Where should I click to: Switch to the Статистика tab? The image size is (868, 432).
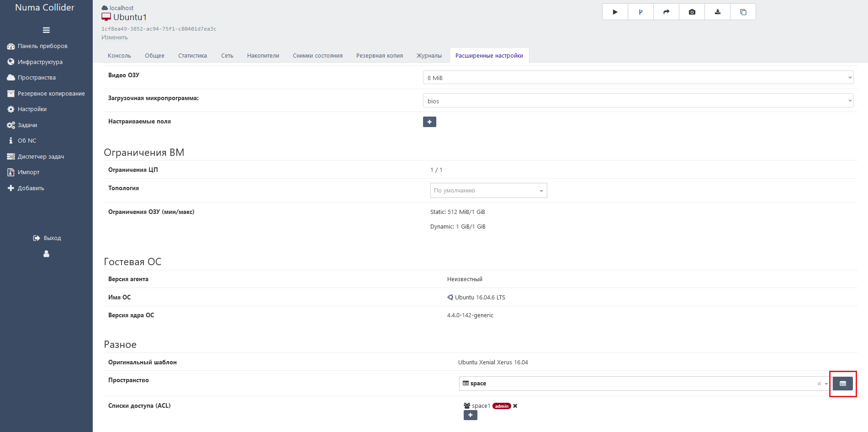[x=192, y=55]
